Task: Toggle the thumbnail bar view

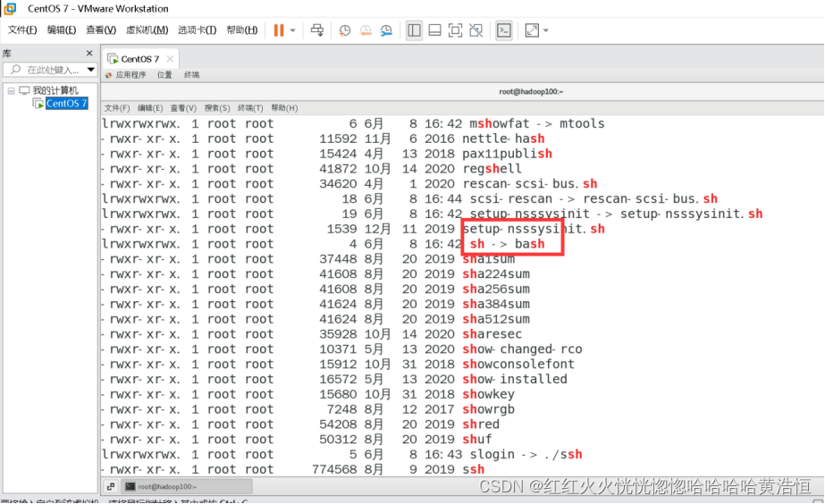Action: pos(434,30)
